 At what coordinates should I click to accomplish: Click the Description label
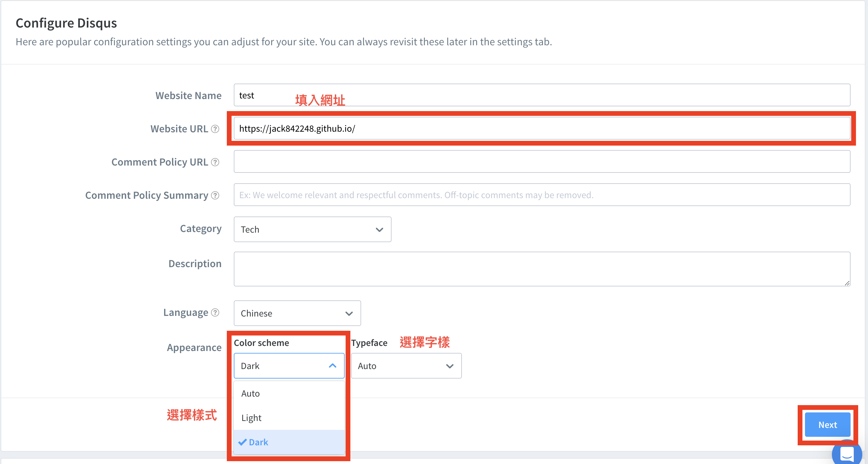[x=195, y=264]
